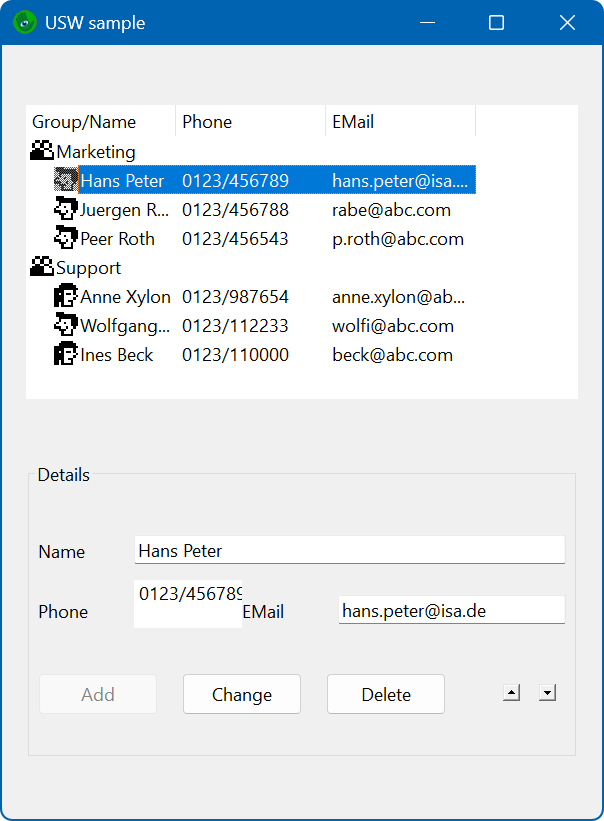Click the Delete button
Image resolution: width=604 pixels, height=821 pixels.
[x=386, y=694]
